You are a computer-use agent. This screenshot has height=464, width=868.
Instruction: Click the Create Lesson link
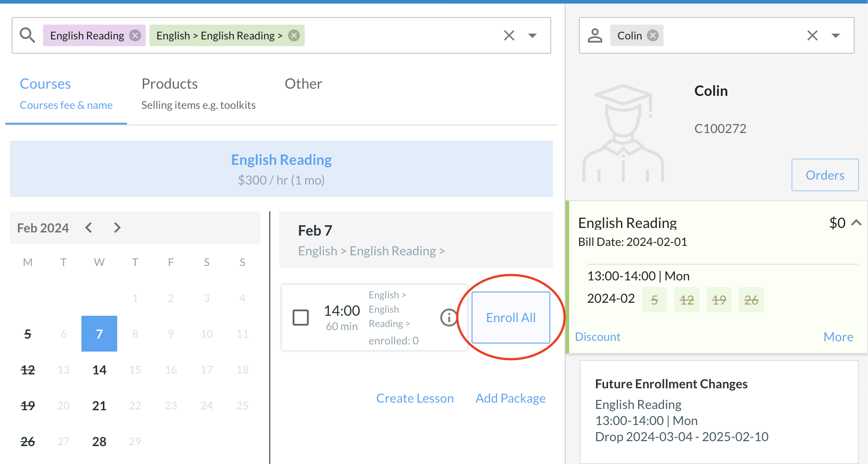click(415, 398)
